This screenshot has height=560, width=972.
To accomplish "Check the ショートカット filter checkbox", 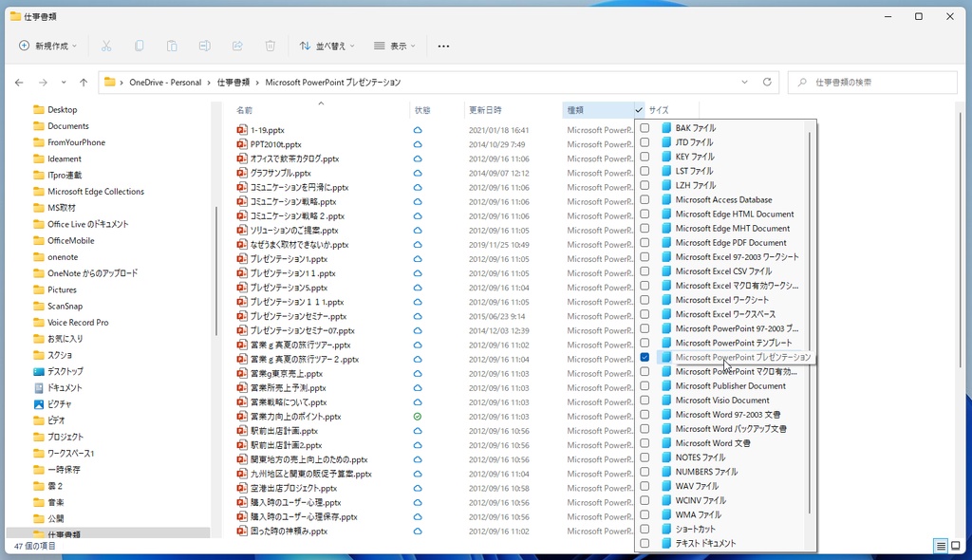I will tap(645, 529).
